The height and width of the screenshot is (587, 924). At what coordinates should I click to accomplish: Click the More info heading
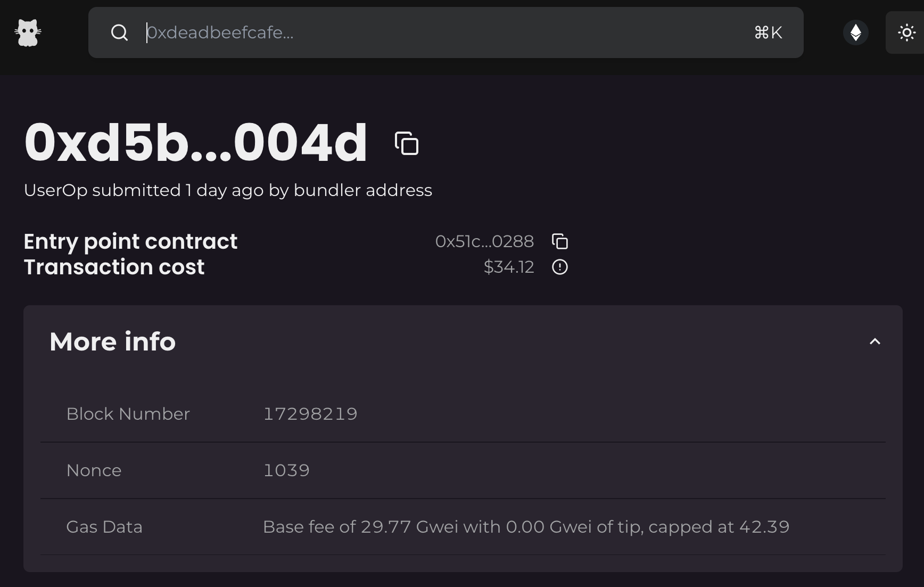[x=112, y=341]
